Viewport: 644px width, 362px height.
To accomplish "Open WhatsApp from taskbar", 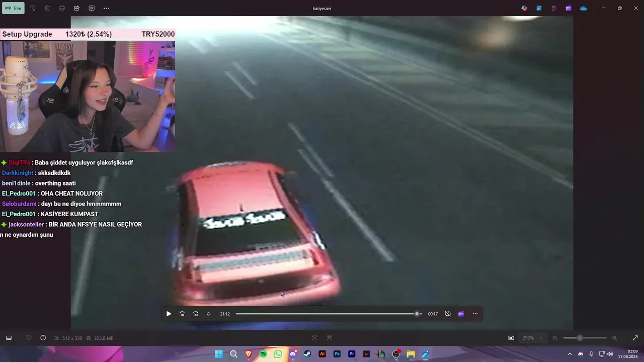I will [x=278, y=354].
